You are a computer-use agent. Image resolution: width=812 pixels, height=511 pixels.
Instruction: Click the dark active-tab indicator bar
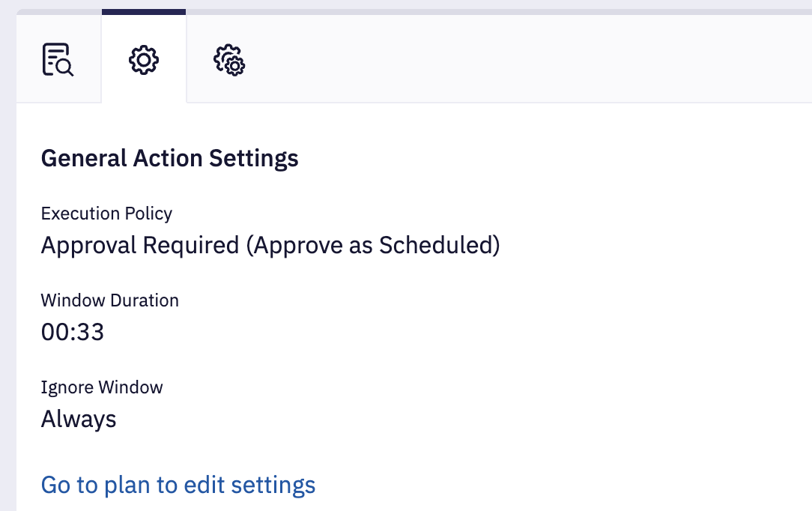click(143, 12)
